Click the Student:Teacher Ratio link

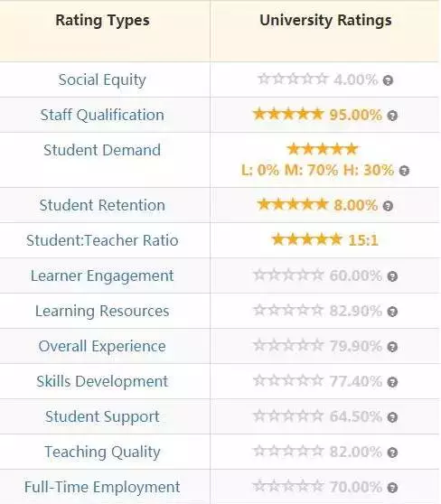click(102, 240)
